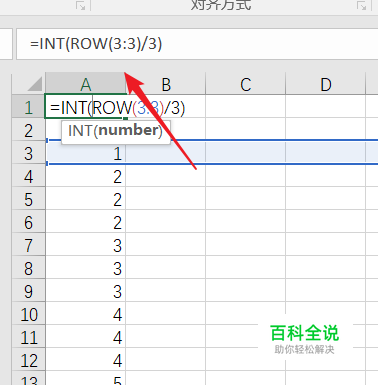Select column A header

[x=85, y=84]
